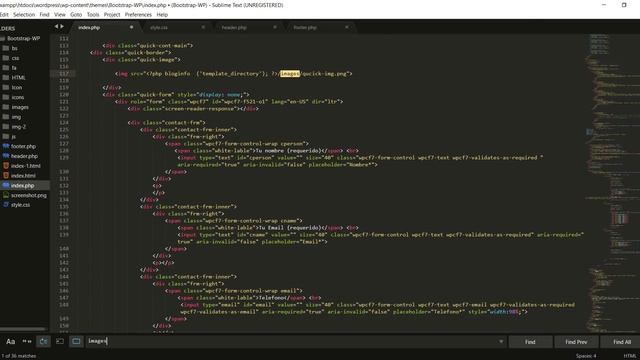Expand the img folder in sidebar
Image resolution: width=640 pixels, height=360 pixels.
5,117
